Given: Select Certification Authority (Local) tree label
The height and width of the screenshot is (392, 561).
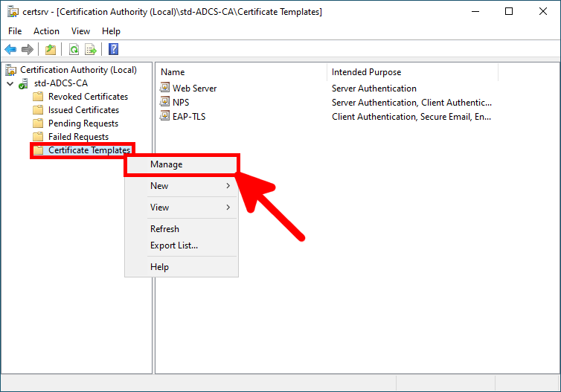Looking at the screenshot, I should click(78, 70).
